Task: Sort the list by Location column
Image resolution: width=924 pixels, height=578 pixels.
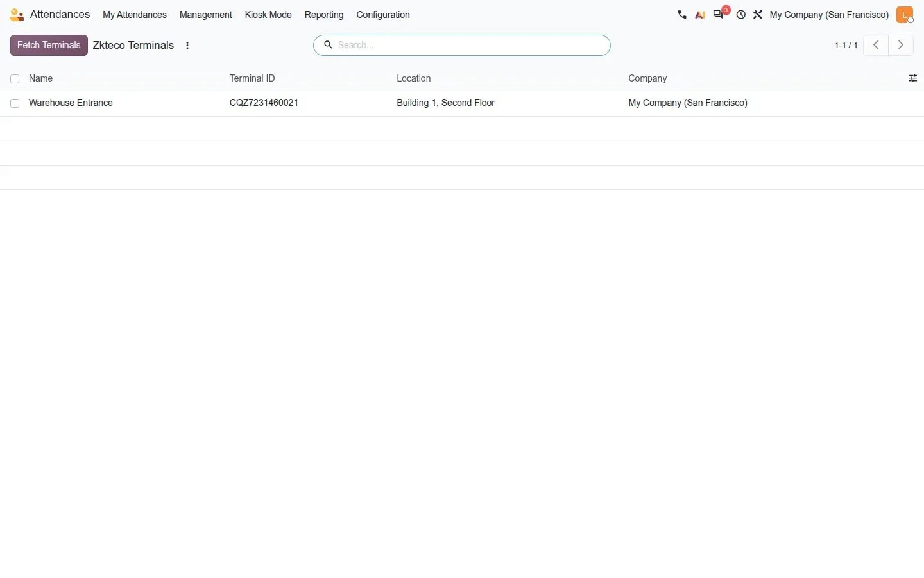Action: pyautogui.click(x=414, y=78)
